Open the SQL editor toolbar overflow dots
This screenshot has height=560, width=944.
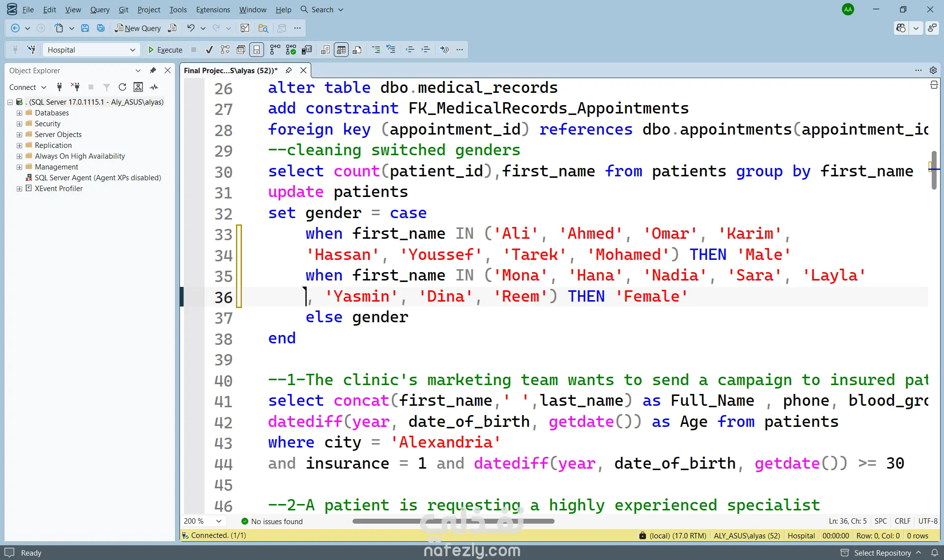(460, 50)
